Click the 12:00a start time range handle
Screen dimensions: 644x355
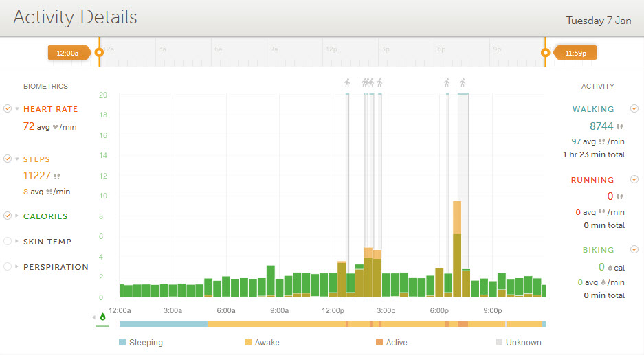68,52
